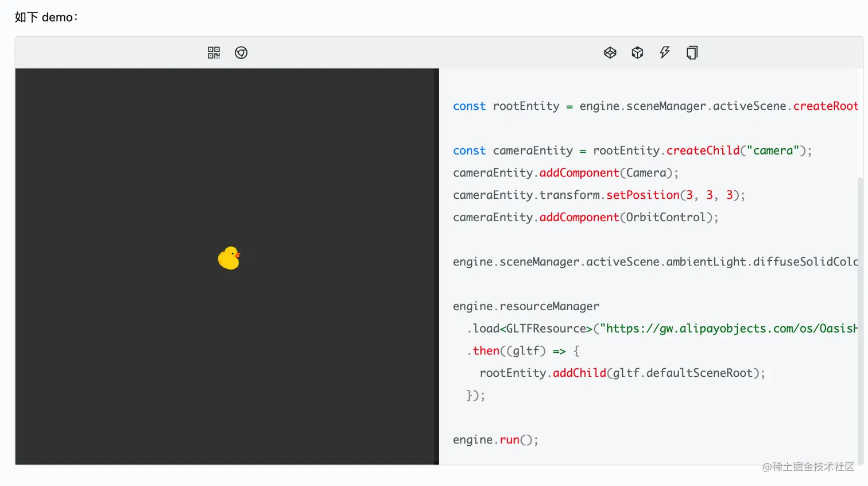Image resolution: width=868 pixels, height=486 pixels.
Task: Click the .then((gltf) => { line
Action: pos(523,351)
